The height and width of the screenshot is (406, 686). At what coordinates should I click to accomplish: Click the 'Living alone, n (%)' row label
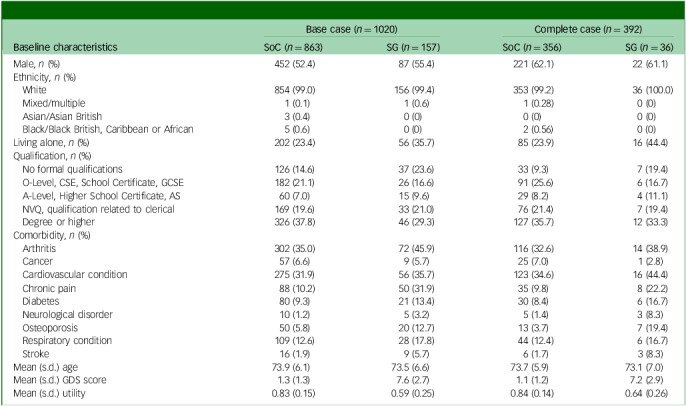(51, 143)
